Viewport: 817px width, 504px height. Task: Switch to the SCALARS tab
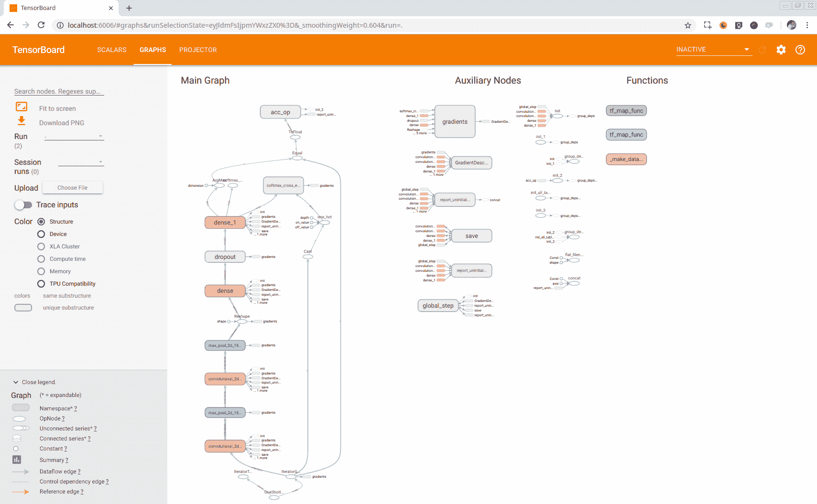[x=111, y=50]
